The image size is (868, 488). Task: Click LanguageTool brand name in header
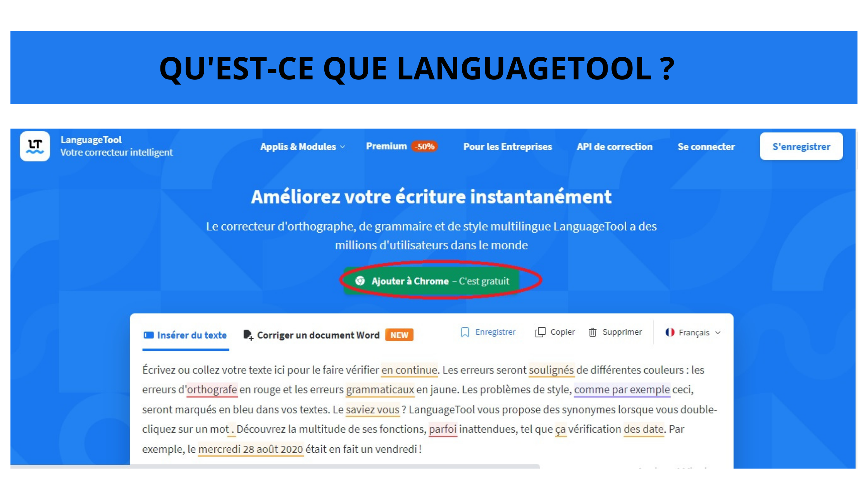(x=91, y=140)
